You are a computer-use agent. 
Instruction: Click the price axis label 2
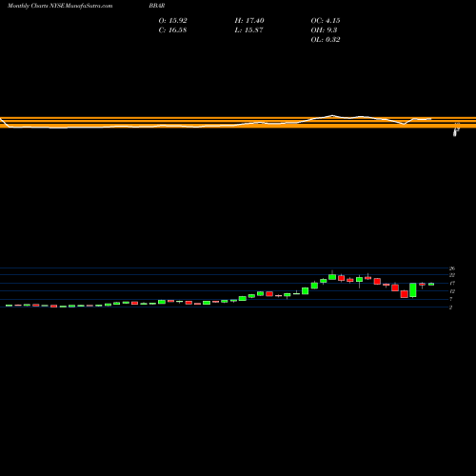tap(450, 307)
